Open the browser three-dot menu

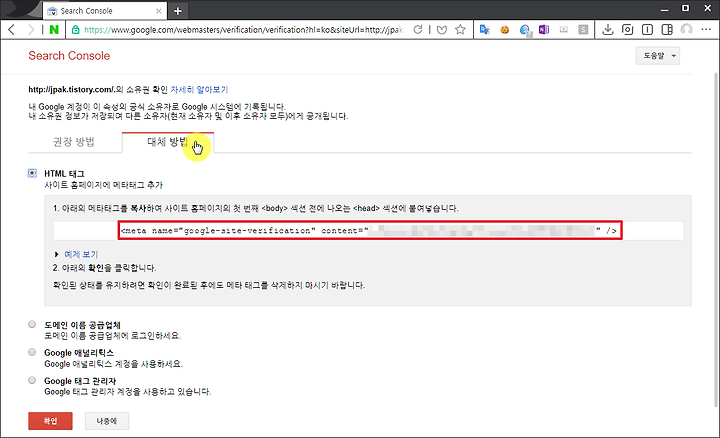click(x=706, y=29)
